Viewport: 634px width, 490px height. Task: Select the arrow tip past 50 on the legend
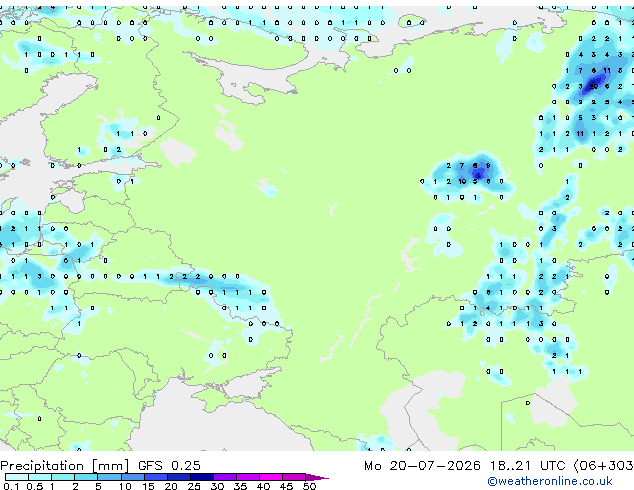tap(317, 477)
